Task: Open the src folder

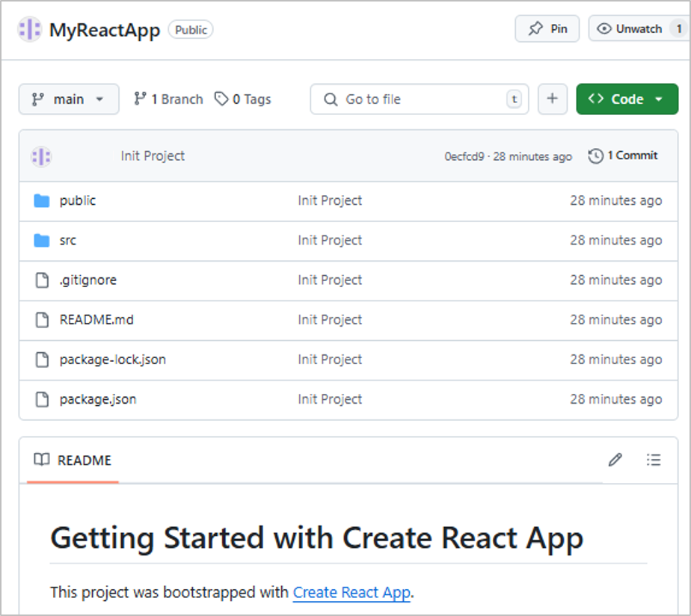Action: [68, 241]
